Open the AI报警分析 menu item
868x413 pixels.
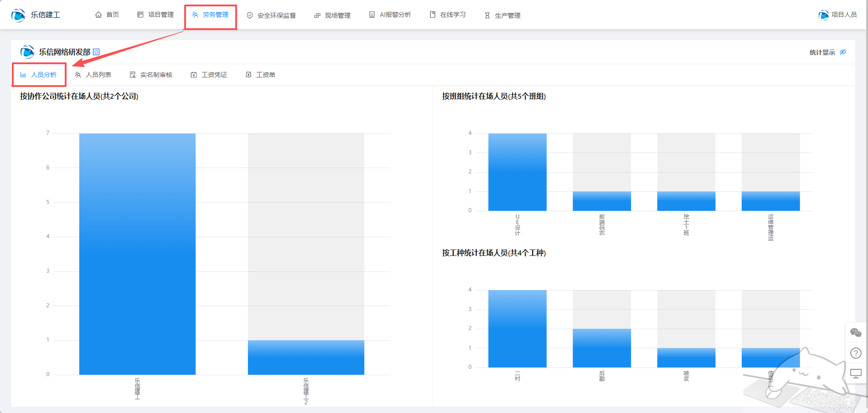coord(390,15)
